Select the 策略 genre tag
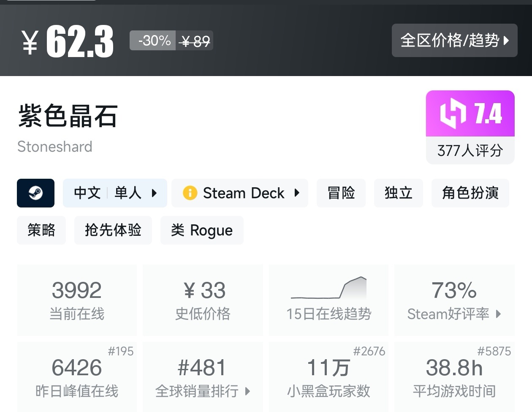 point(41,230)
